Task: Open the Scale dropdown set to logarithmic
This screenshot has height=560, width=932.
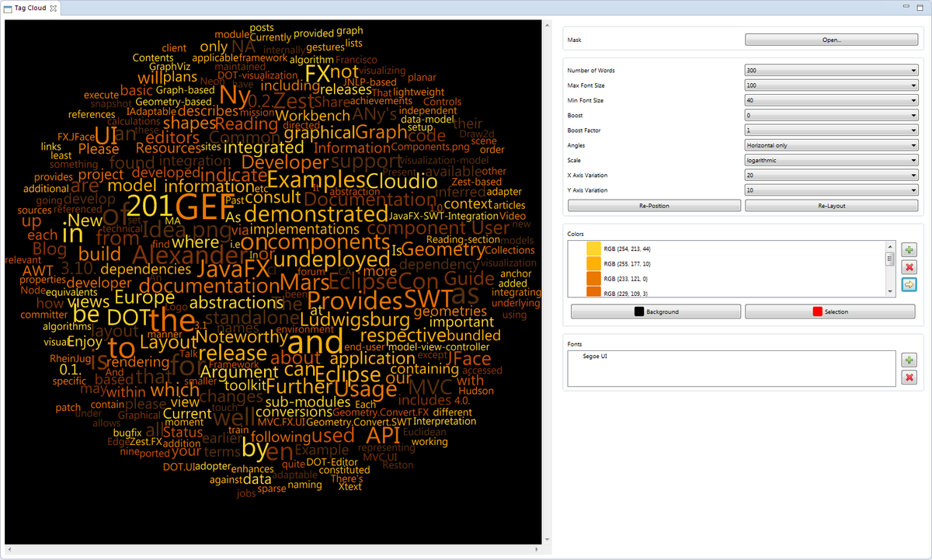Action: click(912, 160)
